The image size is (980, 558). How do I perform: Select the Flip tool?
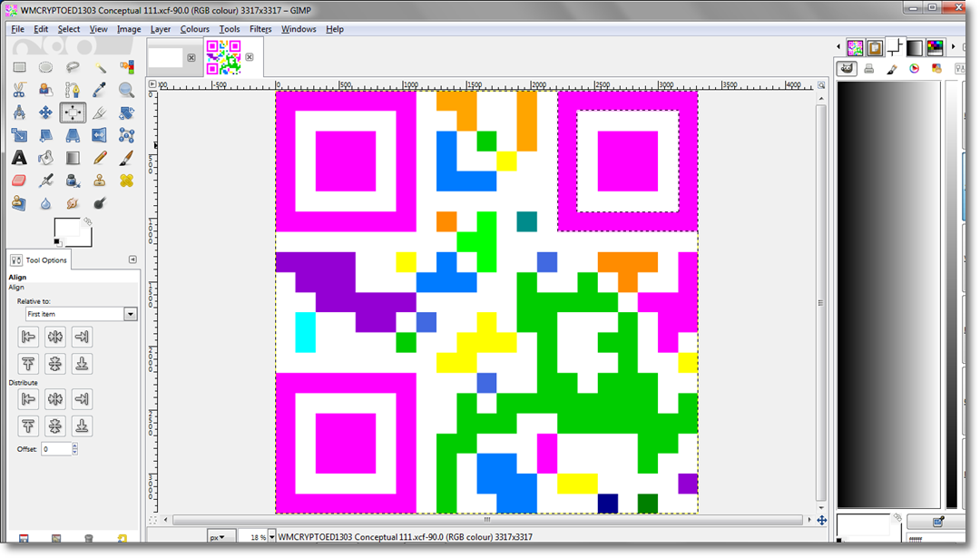[100, 135]
